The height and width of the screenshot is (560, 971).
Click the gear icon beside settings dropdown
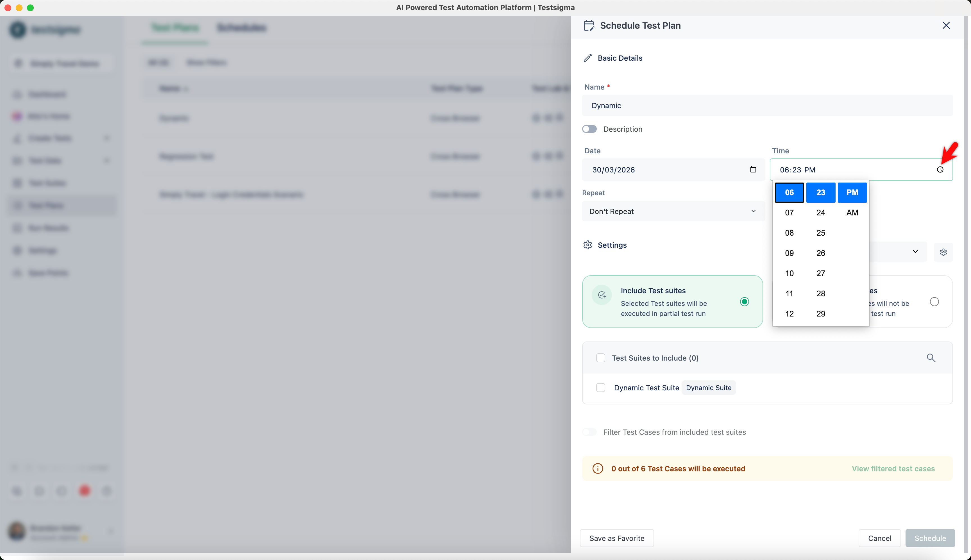click(943, 252)
